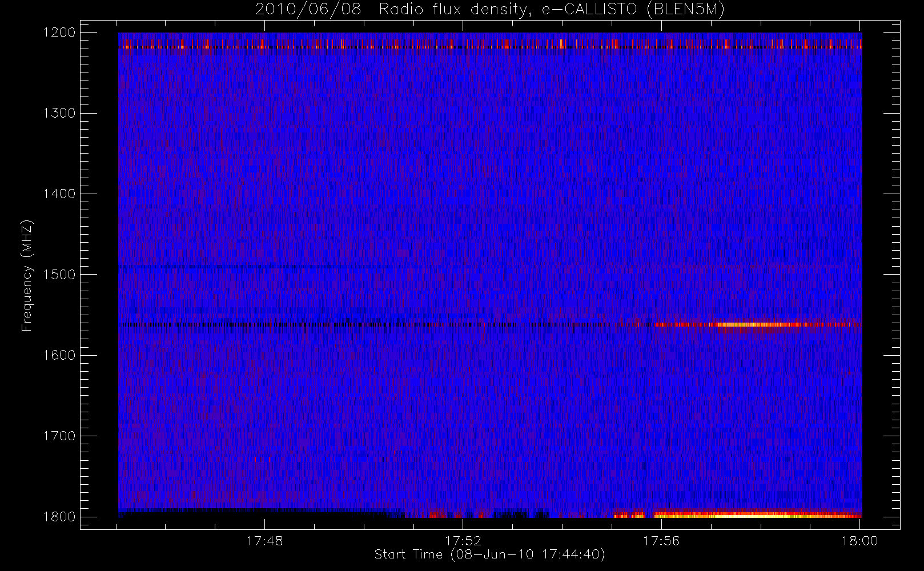Click the orange emission streak near 1560 MHz

(x=754, y=324)
